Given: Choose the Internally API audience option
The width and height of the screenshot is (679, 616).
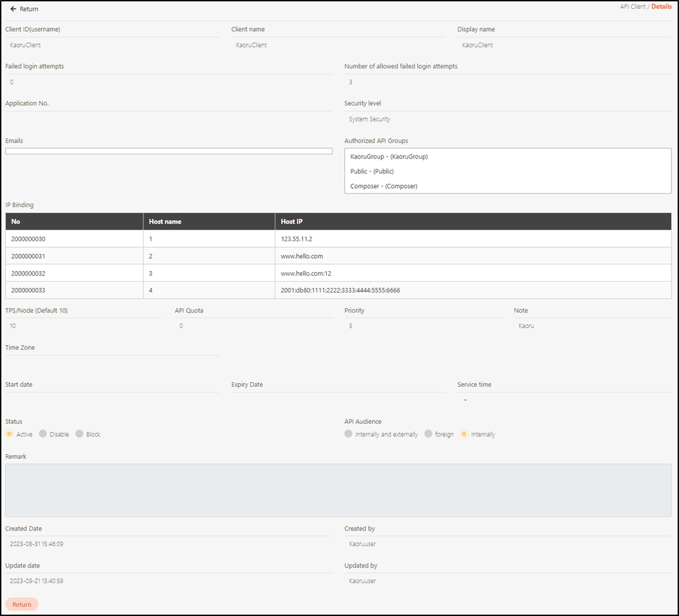Looking at the screenshot, I should tap(464, 434).
